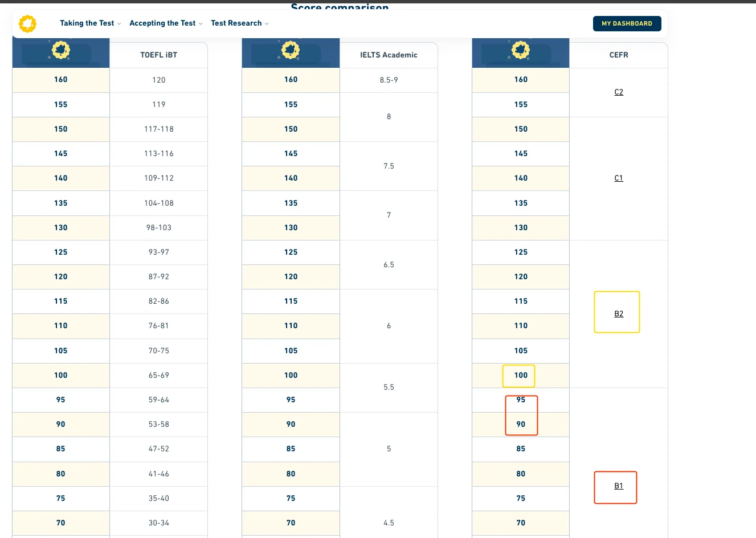Open the C1 level link
756x538 pixels.
pos(619,178)
